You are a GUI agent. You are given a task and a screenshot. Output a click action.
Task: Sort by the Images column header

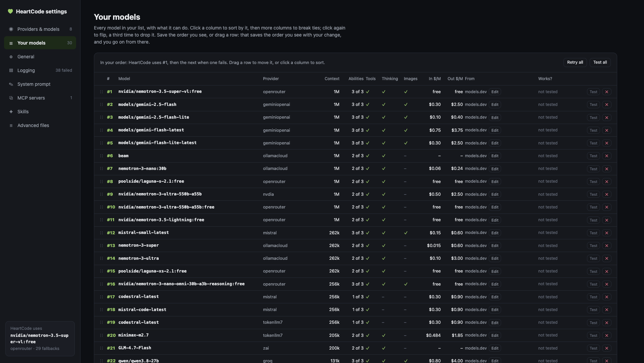pos(411,79)
